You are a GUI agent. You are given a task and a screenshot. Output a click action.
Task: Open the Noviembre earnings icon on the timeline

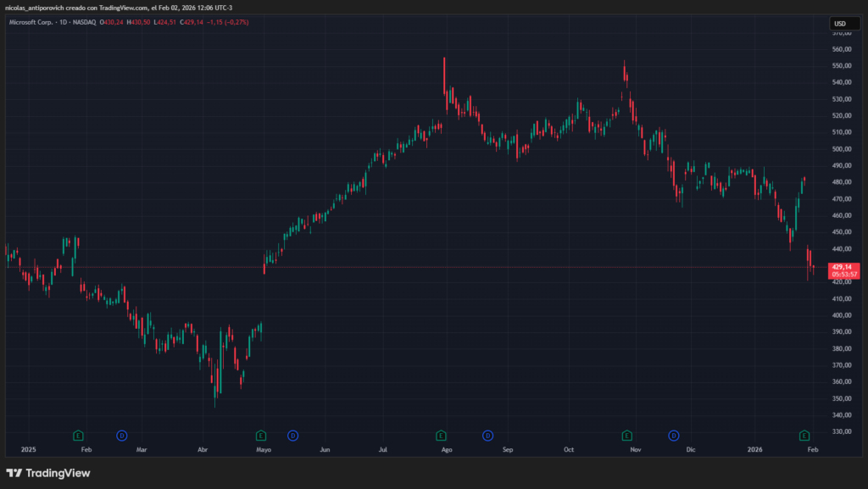click(626, 435)
